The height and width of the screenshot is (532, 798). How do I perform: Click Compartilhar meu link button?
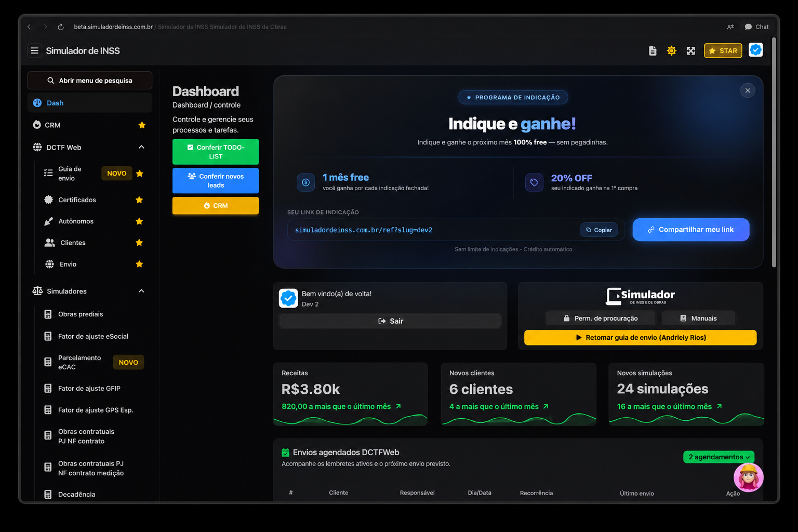point(691,230)
